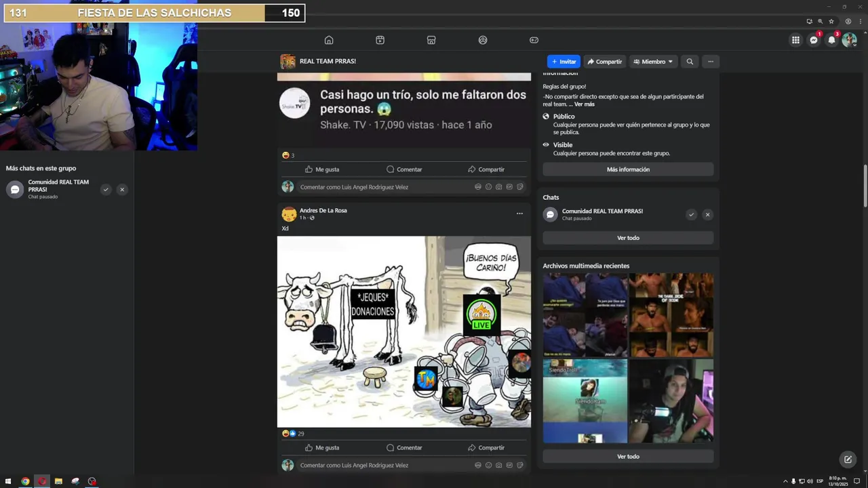Viewport: 868px width, 488px height.
Task: Click Ver todo under recent media
Action: coord(628,456)
